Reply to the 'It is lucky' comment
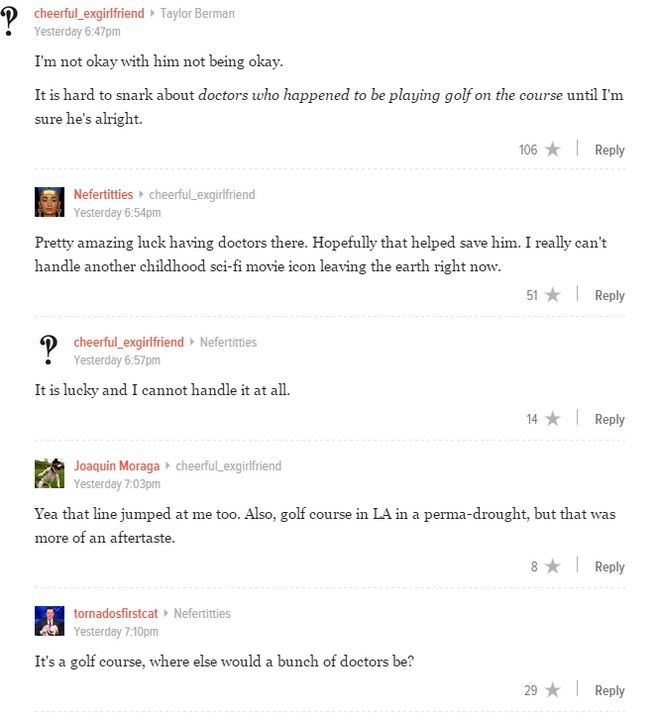660x715 pixels. 609,419
